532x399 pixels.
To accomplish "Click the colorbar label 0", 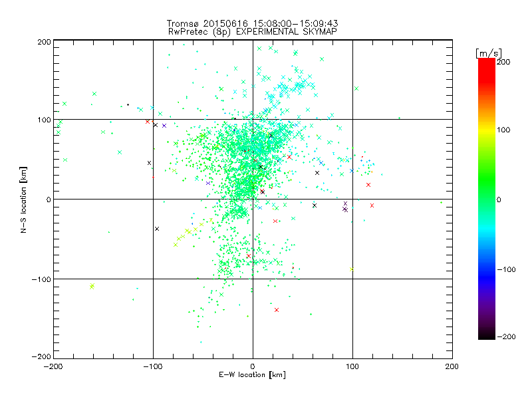I will point(499,199).
